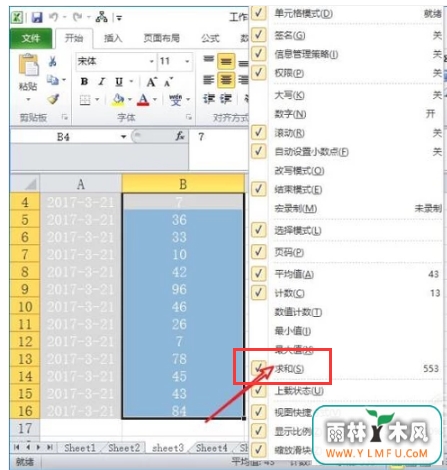Click the Align Text Left icon
Image resolution: width=447 pixels, height=470 pixels.
point(209,80)
